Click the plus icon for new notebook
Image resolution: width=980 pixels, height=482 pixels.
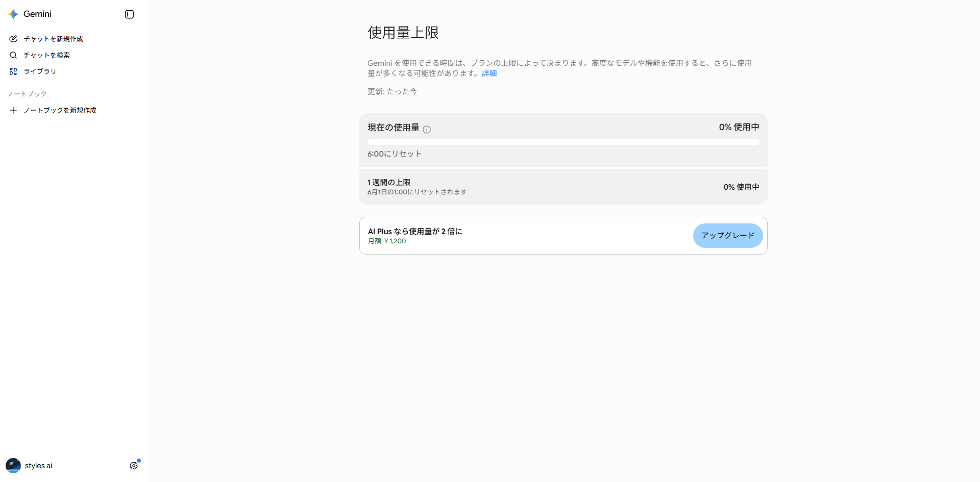click(13, 110)
